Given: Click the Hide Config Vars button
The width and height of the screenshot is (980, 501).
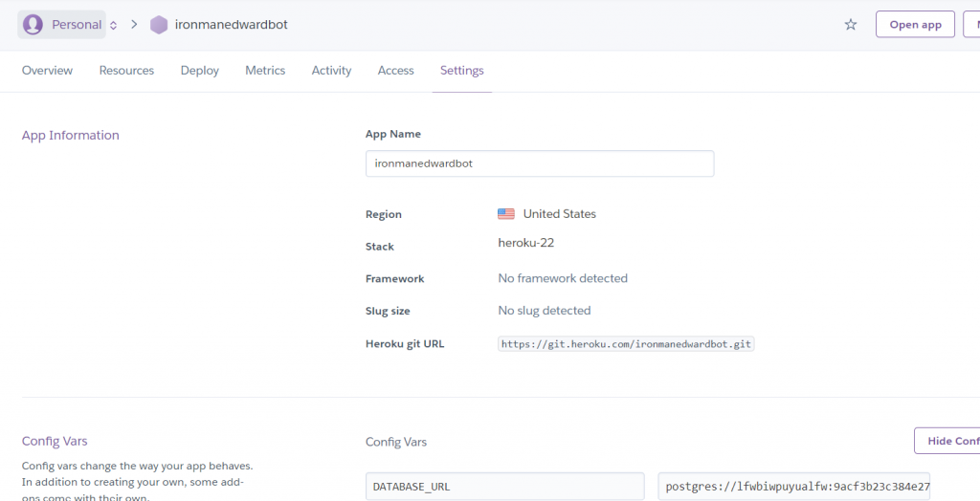Looking at the screenshot, I should (947, 441).
